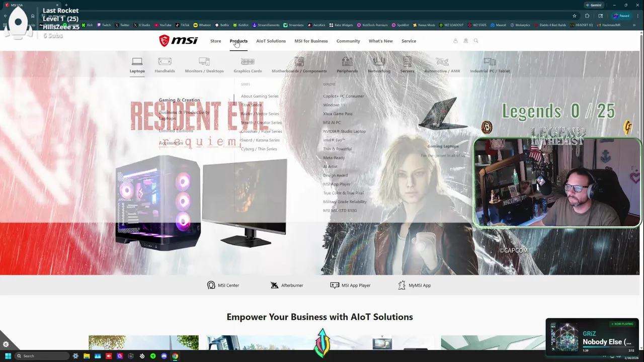644x362 pixels.
Task: Open NVIDIA Studio Laptop link
Action: (x=344, y=131)
